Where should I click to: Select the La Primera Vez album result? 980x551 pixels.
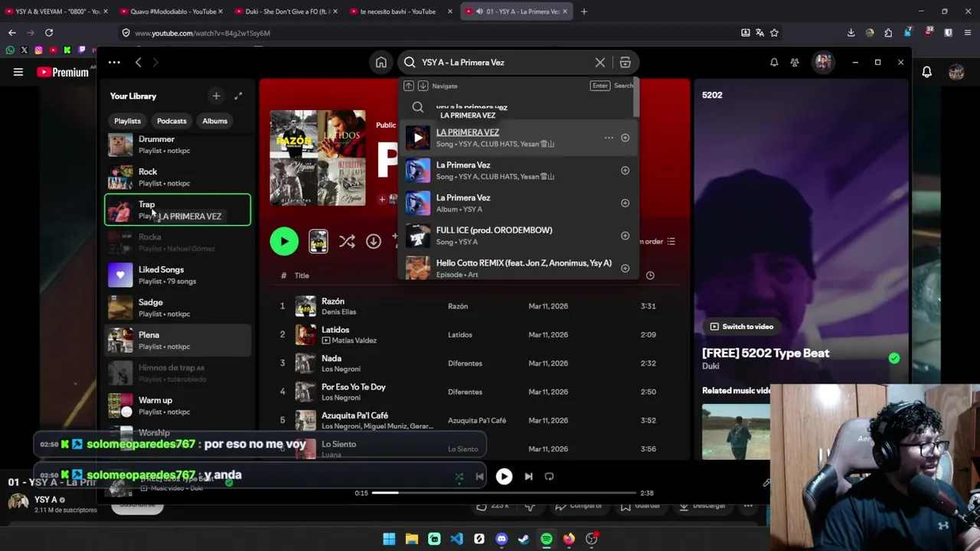[518, 203]
